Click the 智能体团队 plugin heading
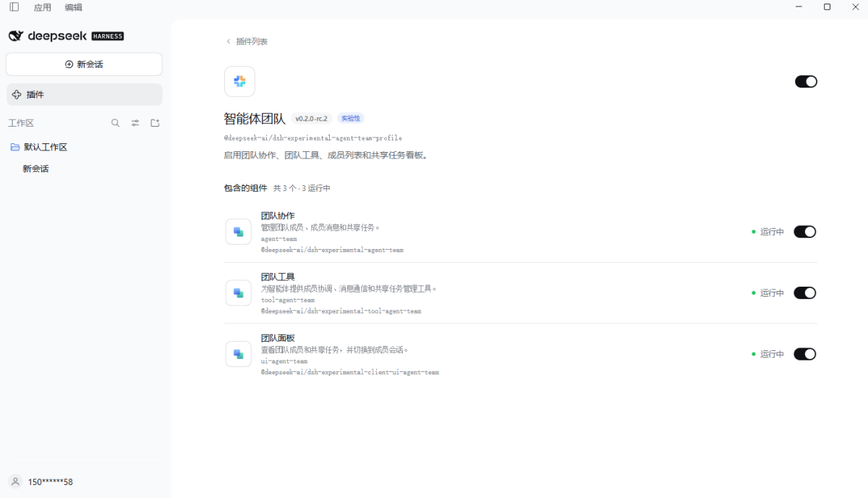The image size is (868, 498). [x=255, y=119]
